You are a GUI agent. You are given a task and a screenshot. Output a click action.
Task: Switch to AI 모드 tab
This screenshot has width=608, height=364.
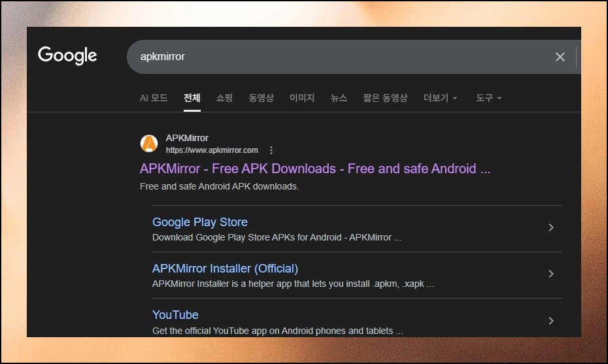(x=154, y=97)
